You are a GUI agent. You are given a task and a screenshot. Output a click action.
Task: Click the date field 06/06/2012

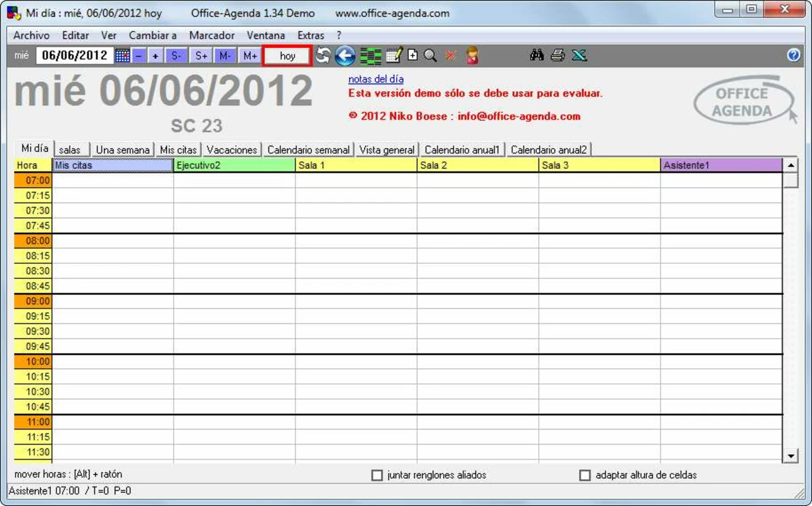75,56
